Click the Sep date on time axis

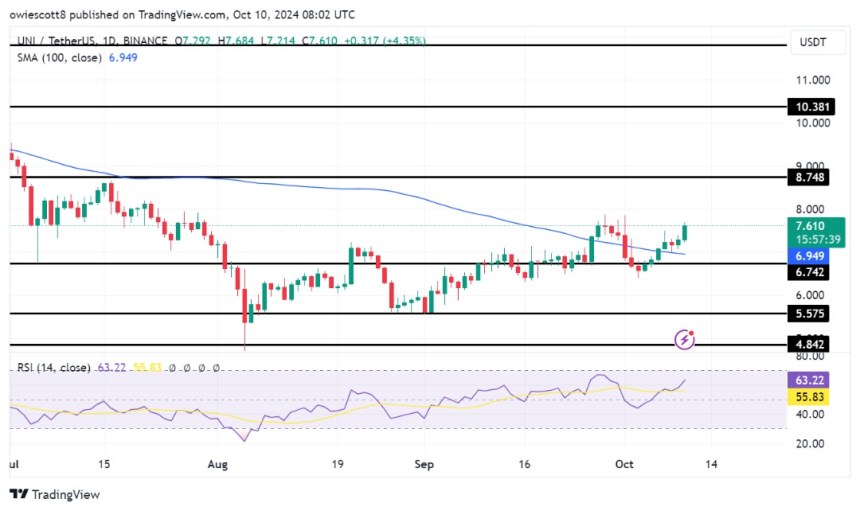click(x=424, y=464)
